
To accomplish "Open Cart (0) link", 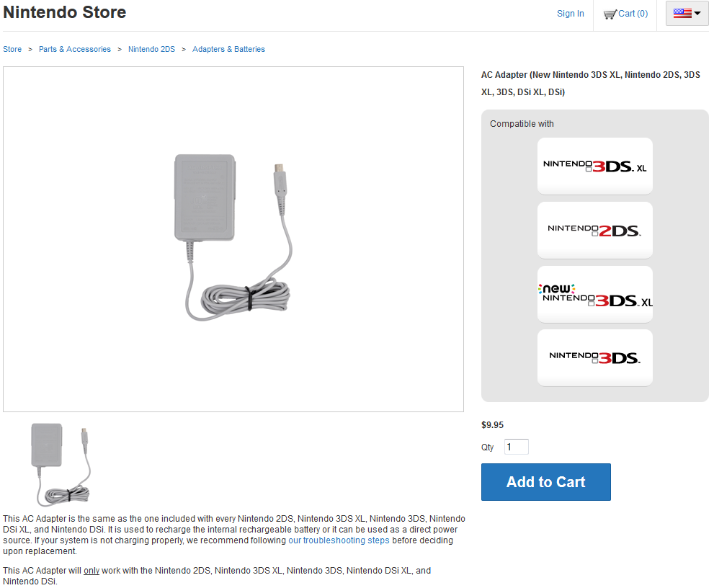I will [633, 14].
